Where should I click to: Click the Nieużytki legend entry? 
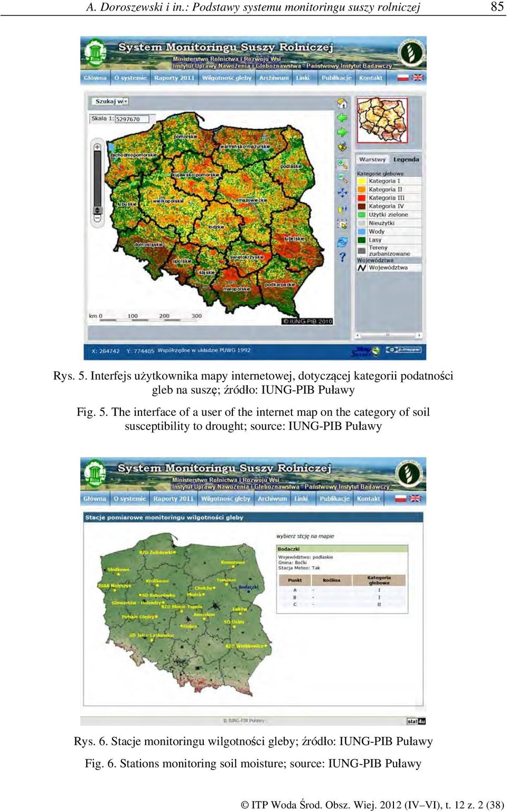(x=389, y=223)
